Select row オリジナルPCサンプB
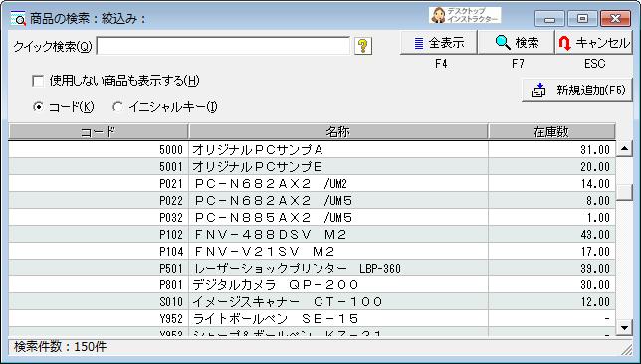 pos(312,167)
